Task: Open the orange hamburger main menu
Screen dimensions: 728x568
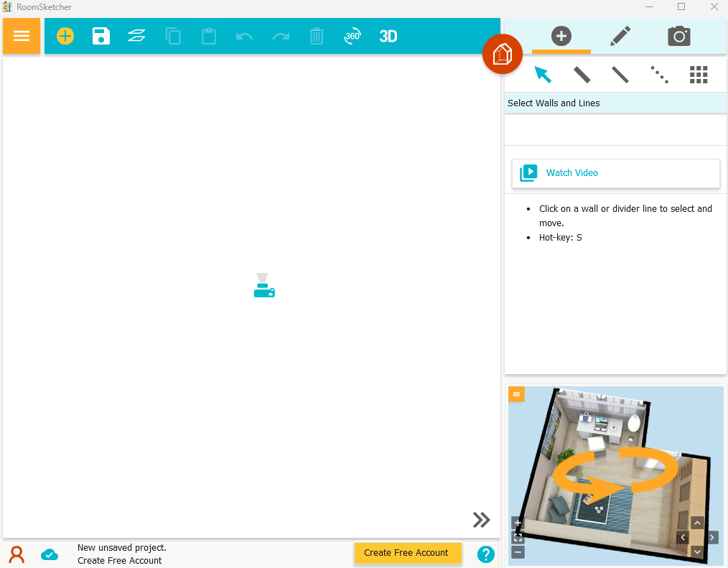Action: (22, 36)
